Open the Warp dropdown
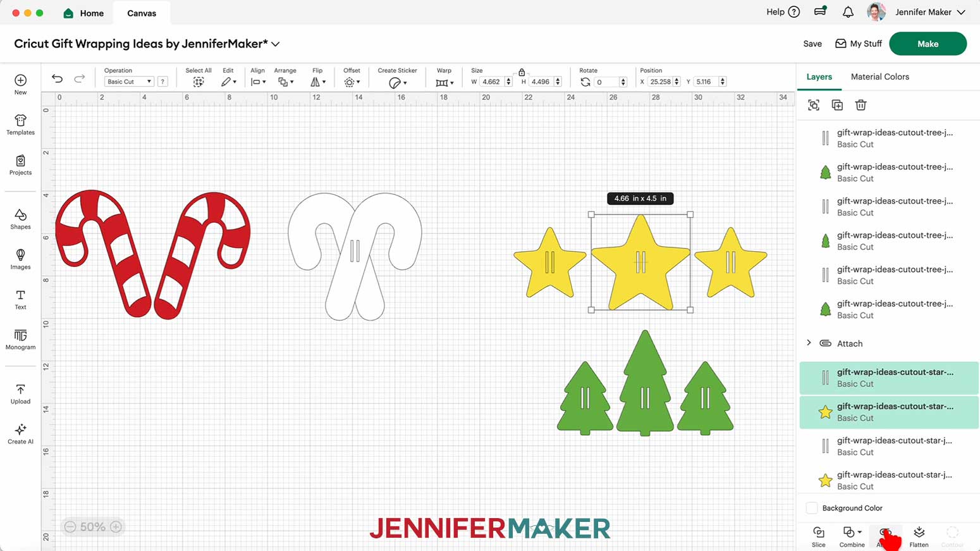 point(445,83)
